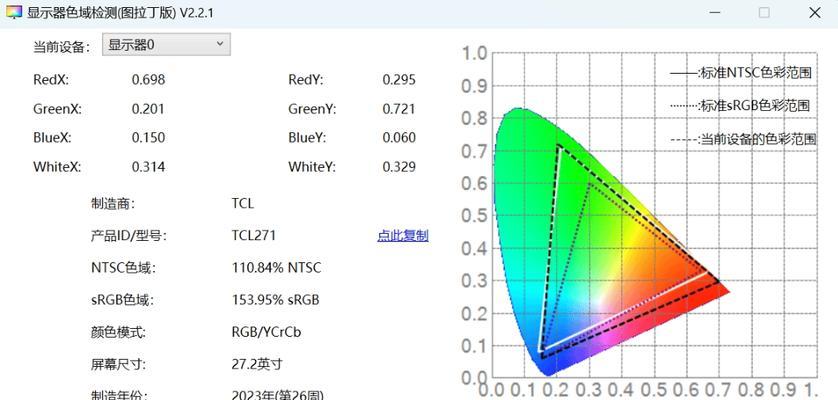Select the GreenY value 0.721
Screen dimensions: 838x400
pyautogui.click(x=399, y=109)
